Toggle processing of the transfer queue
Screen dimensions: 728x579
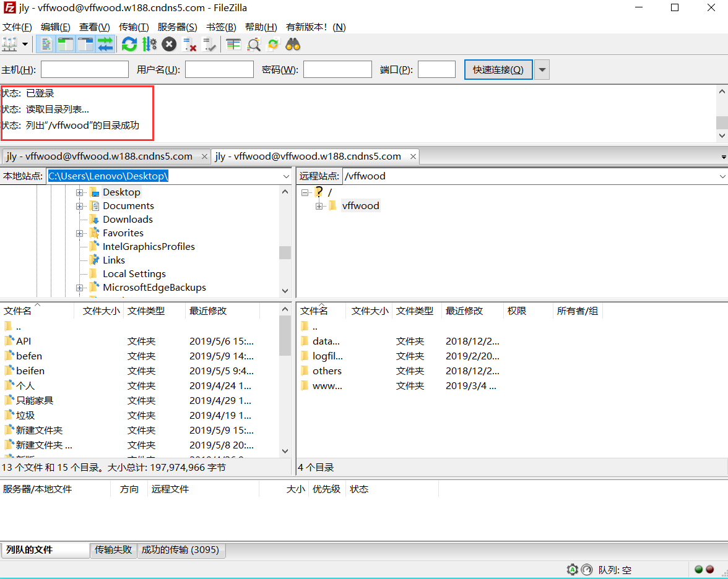(149, 45)
